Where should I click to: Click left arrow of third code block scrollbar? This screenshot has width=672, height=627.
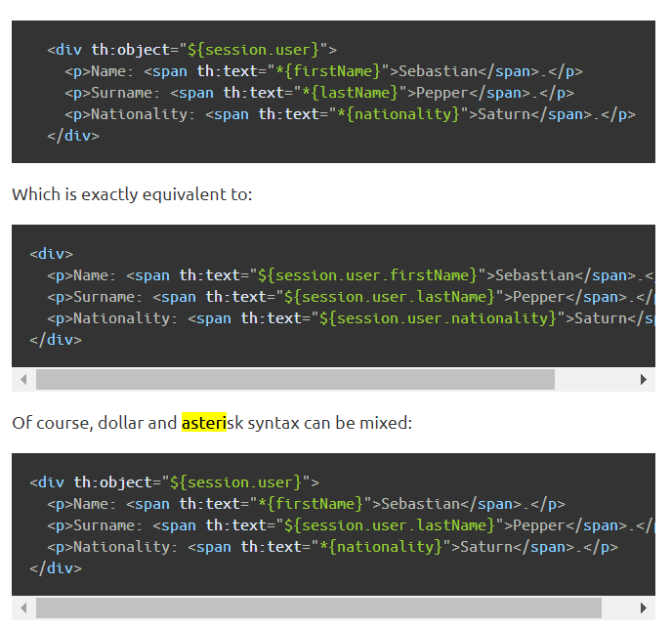click(x=23, y=607)
